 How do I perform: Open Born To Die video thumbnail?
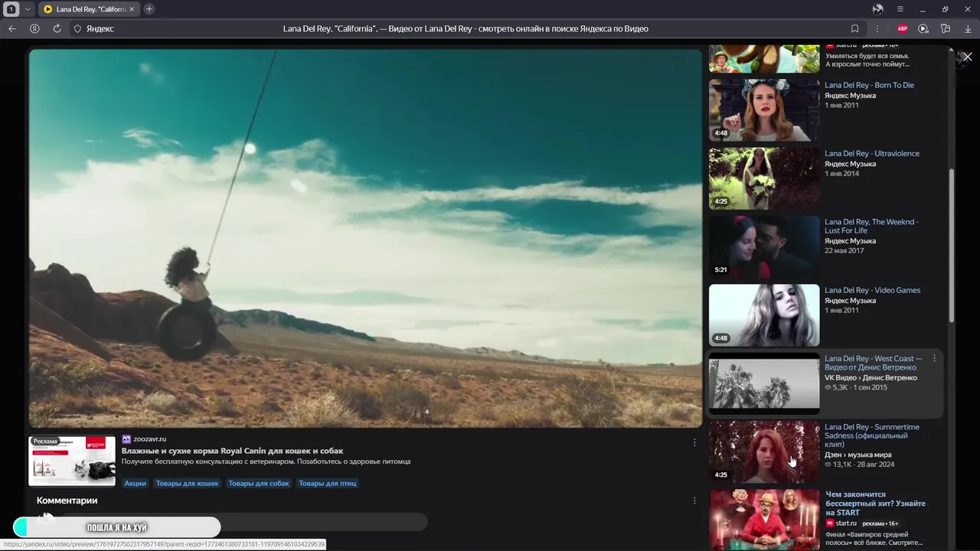tap(764, 110)
